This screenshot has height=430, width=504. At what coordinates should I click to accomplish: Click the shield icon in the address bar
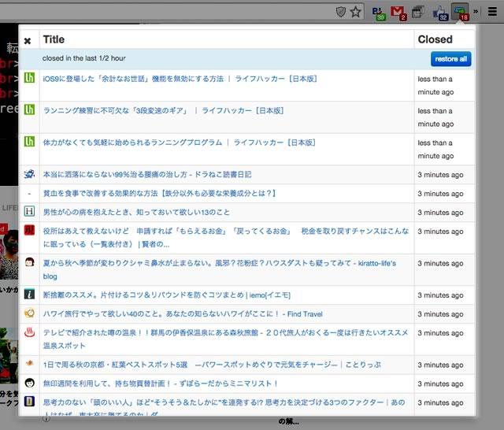(x=339, y=12)
